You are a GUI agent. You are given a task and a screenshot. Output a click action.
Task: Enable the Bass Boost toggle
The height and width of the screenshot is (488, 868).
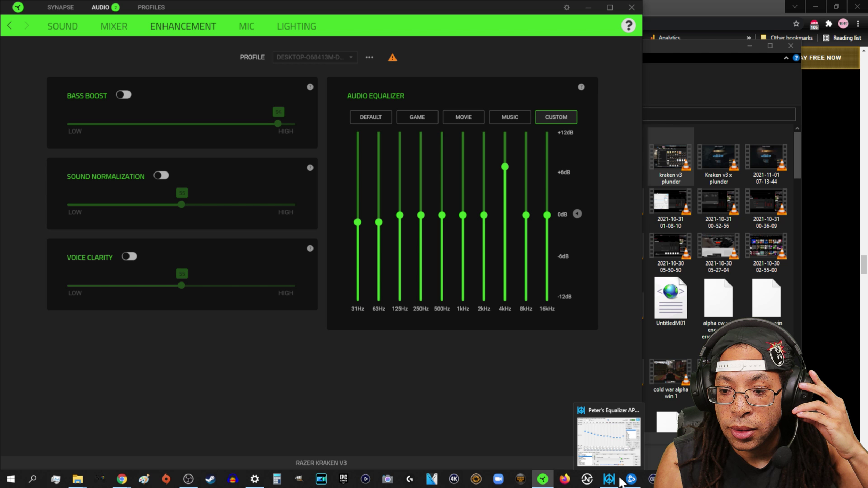[124, 95]
